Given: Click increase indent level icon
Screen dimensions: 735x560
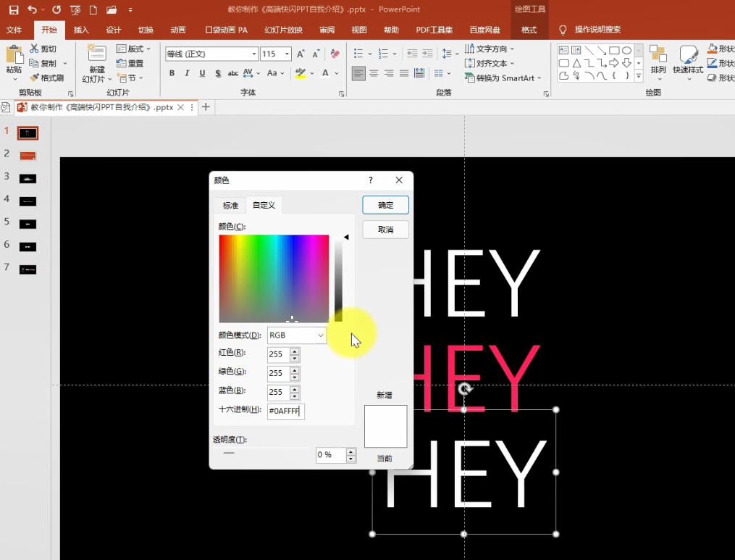Looking at the screenshot, I should coord(427,54).
